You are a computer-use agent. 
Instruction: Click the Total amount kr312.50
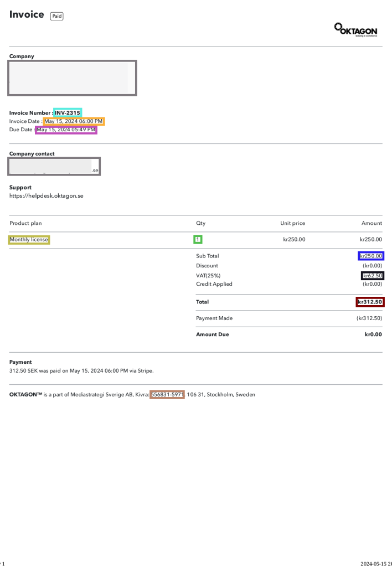[370, 302]
